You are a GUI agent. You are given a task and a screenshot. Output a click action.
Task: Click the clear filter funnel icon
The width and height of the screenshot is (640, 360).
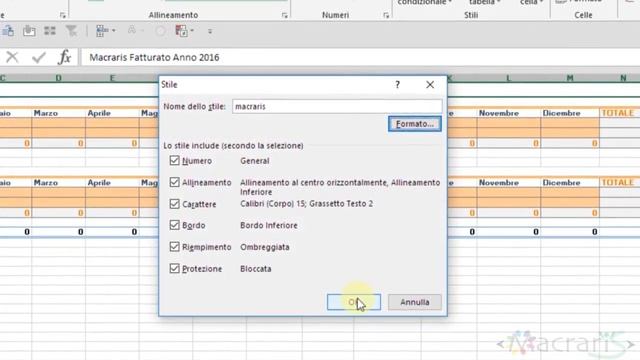pos(71,31)
